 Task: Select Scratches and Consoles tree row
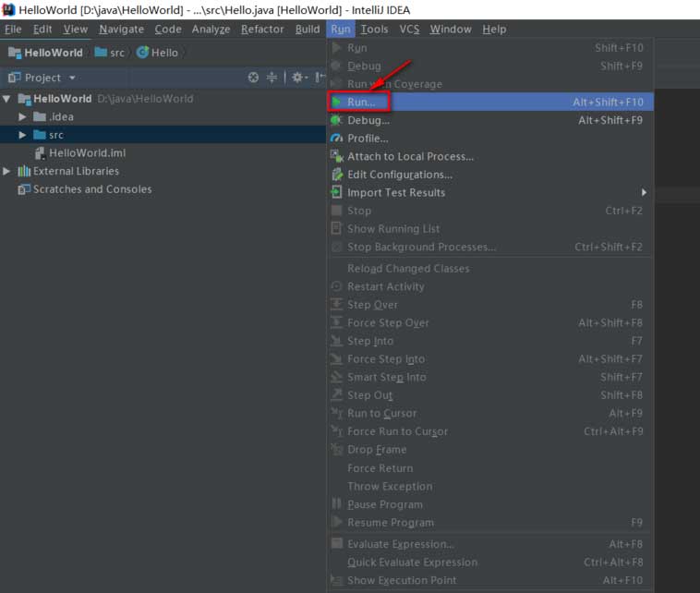(163, 189)
